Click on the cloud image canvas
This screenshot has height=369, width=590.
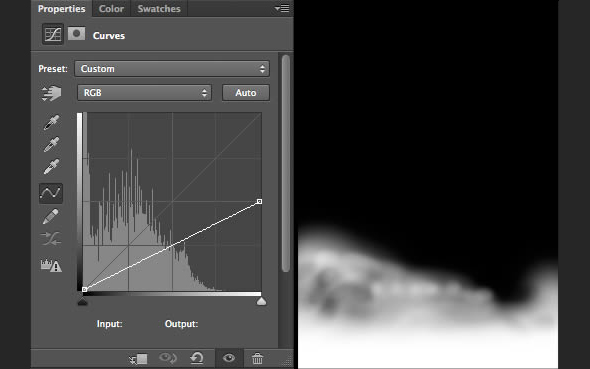[x=428, y=184]
